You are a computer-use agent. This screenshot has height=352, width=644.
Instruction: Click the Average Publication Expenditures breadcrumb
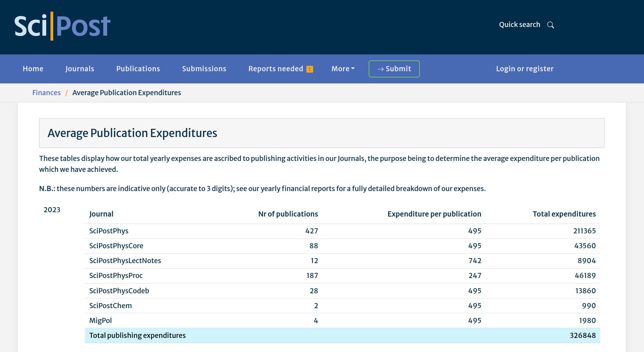127,93
